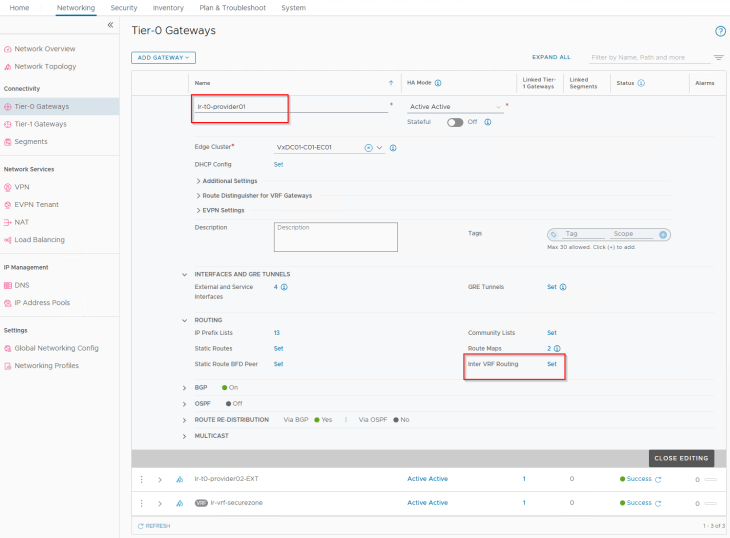Click the info icon next to HA Mode
Viewport: 730px width, 538px height.
coord(439,83)
